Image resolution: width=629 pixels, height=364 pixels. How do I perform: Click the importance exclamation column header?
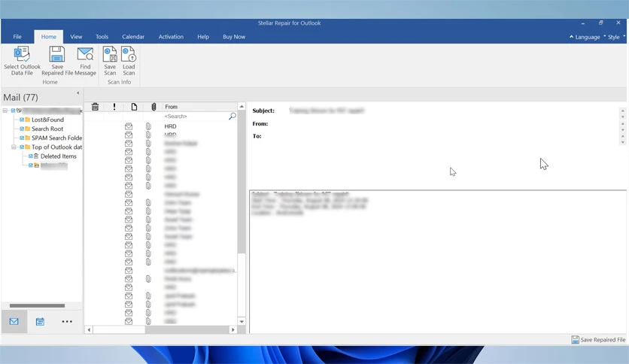(114, 107)
